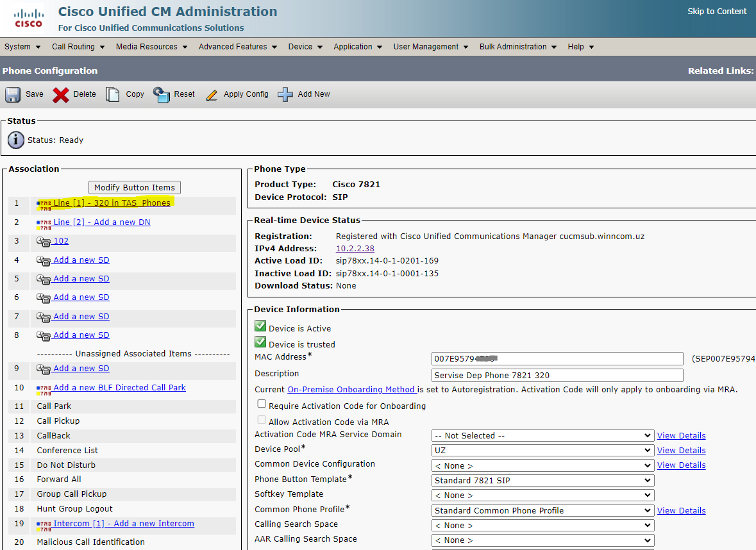Click the Apply Config pencil icon
Viewport: 756px width, 550px height.
pyautogui.click(x=212, y=94)
